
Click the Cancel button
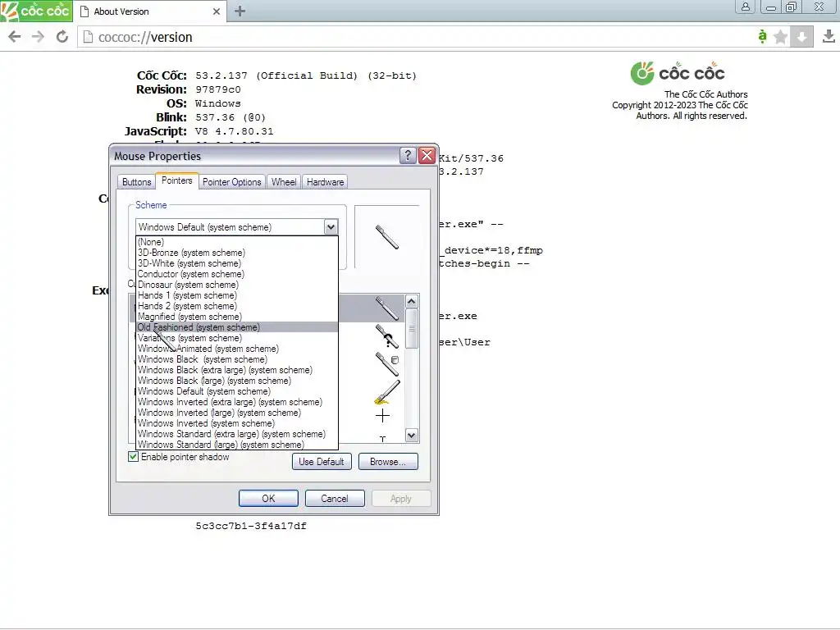[335, 499]
